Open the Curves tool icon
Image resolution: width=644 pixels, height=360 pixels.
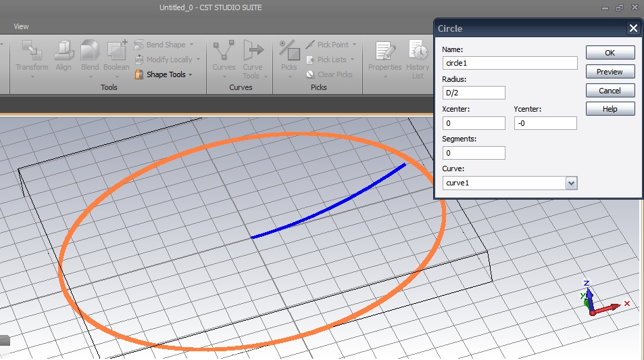click(x=224, y=51)
